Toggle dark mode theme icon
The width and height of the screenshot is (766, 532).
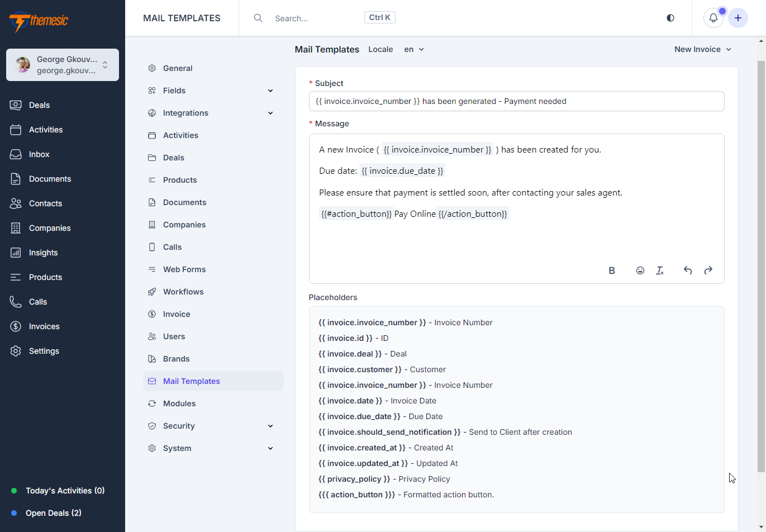670,18
